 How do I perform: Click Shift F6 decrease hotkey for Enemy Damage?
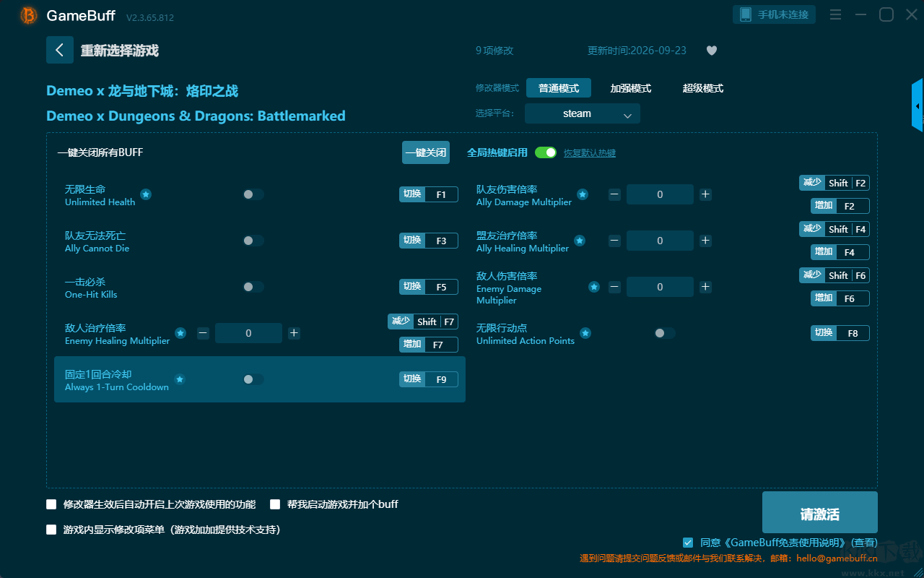click(x=834, y=275)
